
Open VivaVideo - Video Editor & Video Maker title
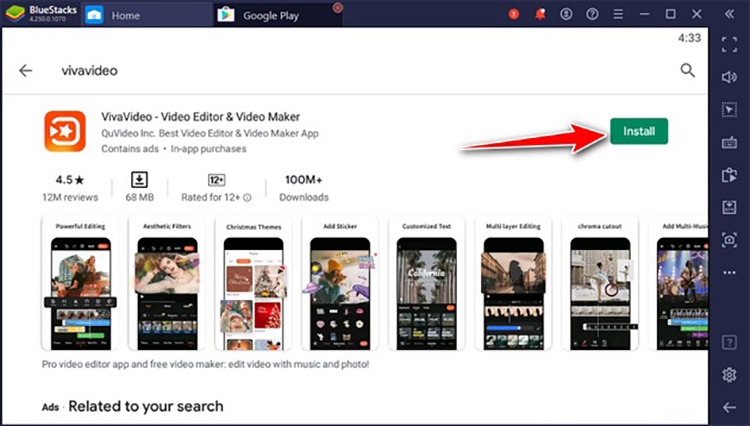tap(200, 117)
